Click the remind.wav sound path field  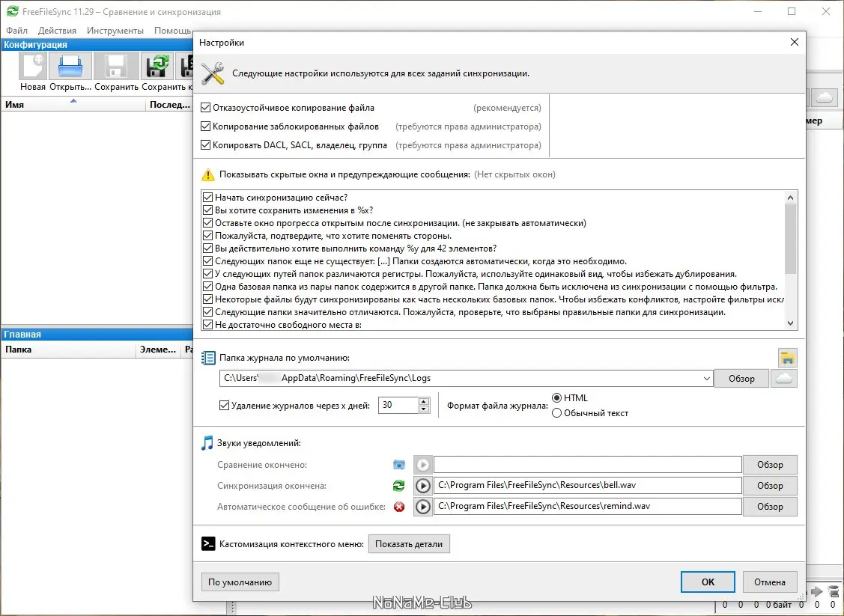[588, 507]
